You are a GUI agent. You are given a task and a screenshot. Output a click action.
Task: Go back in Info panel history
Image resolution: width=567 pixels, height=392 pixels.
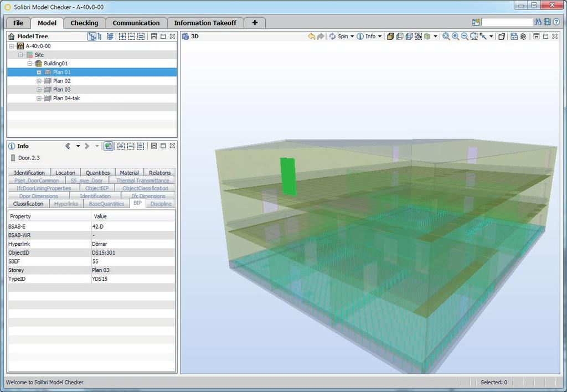click(x=68, y=146)
